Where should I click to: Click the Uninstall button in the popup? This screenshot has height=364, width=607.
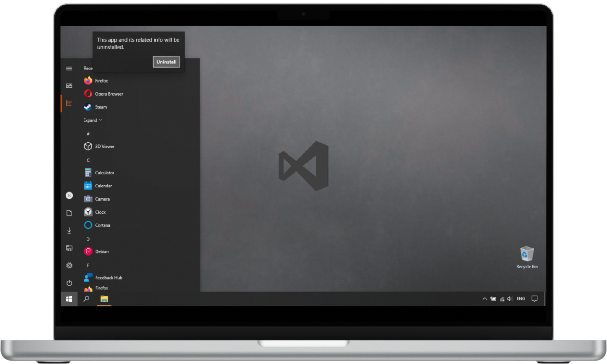click(x=166, y=62)
